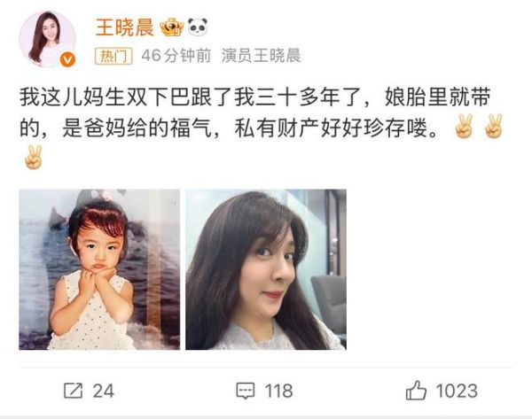Like the post with thumbs-up icon
Screen dimensions: 532x419
pos(416,391)
